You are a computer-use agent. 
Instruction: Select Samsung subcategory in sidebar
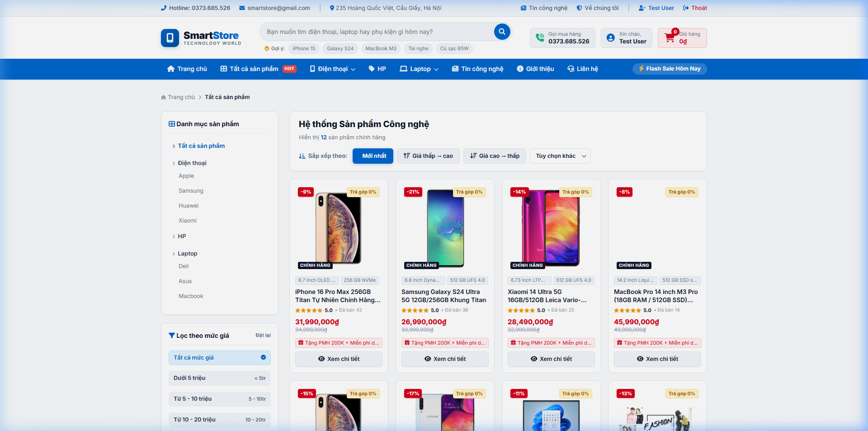[191, 191]
